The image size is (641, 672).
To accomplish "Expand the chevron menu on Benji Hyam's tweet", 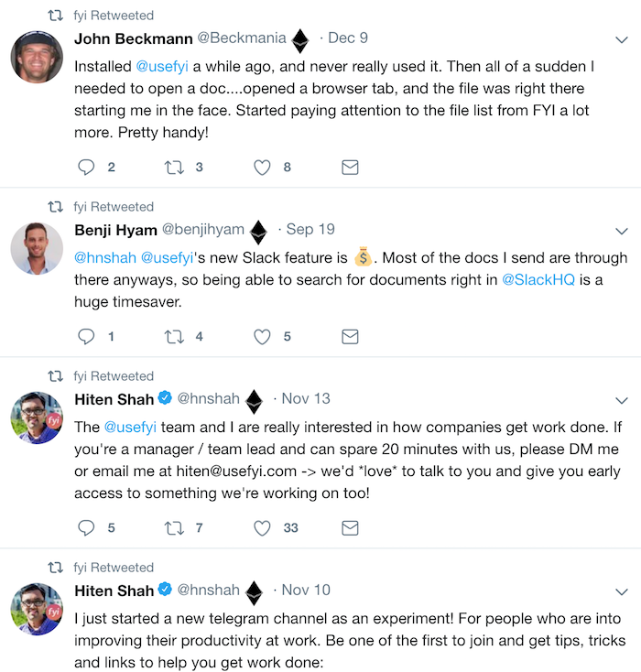I will 621,232.
